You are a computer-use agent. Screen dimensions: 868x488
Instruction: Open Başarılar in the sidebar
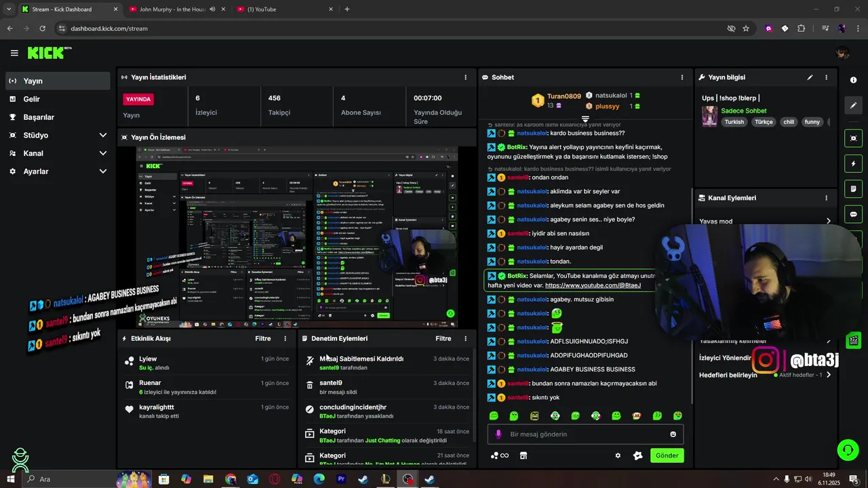click(58, 117)
